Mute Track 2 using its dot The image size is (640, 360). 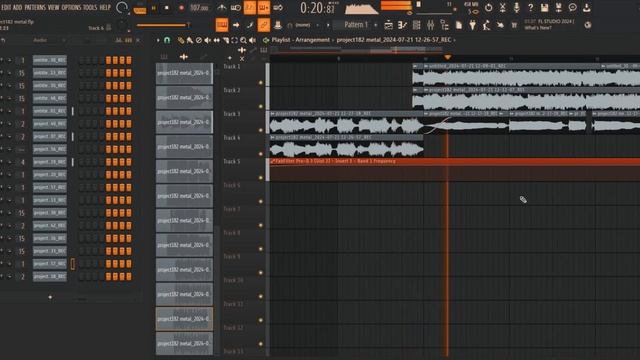[x=261, y=107]
